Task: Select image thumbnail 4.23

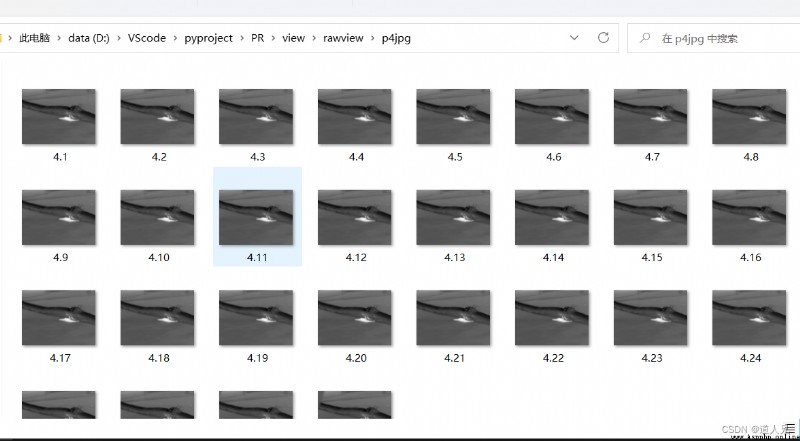Action: tap(651, 318)
